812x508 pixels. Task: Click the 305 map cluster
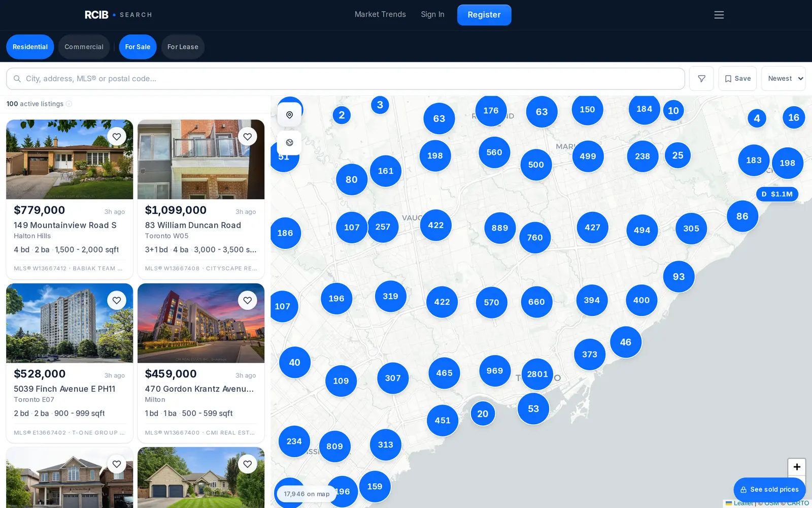(x=691, y=229)
